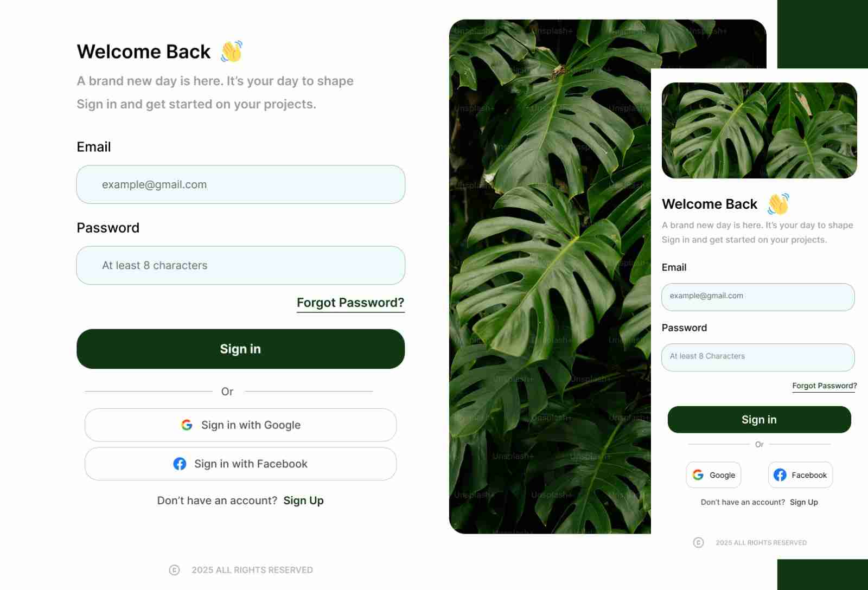Choose Sign in with Facebook
Image resolution: width=868 pixels, height=590 pixels.
tap(240, 464)
